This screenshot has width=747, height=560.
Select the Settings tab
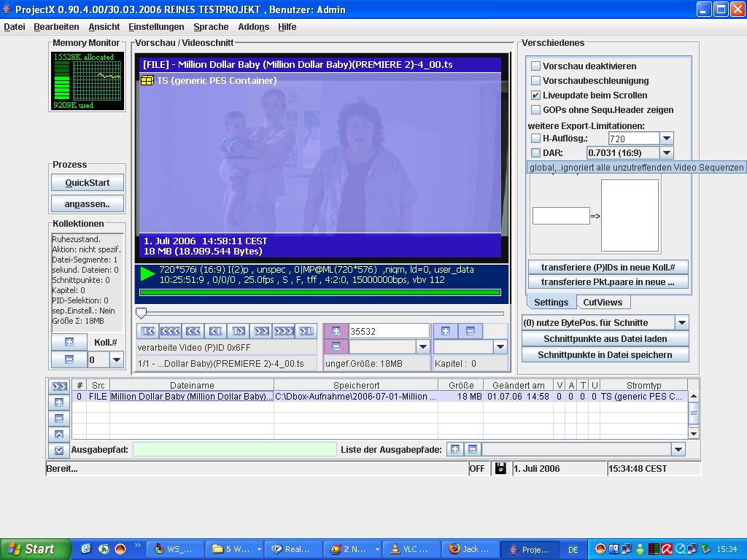click(x=551, y=302)
